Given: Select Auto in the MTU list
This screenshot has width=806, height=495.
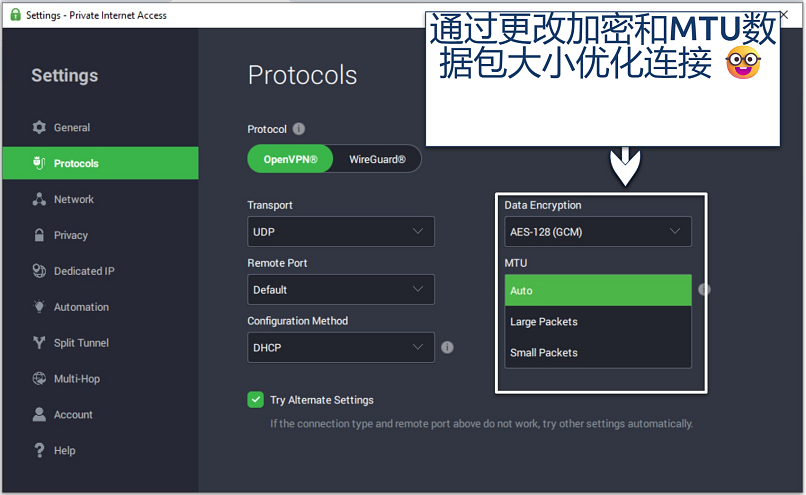Looking at the screenshot, I should 598,290.
